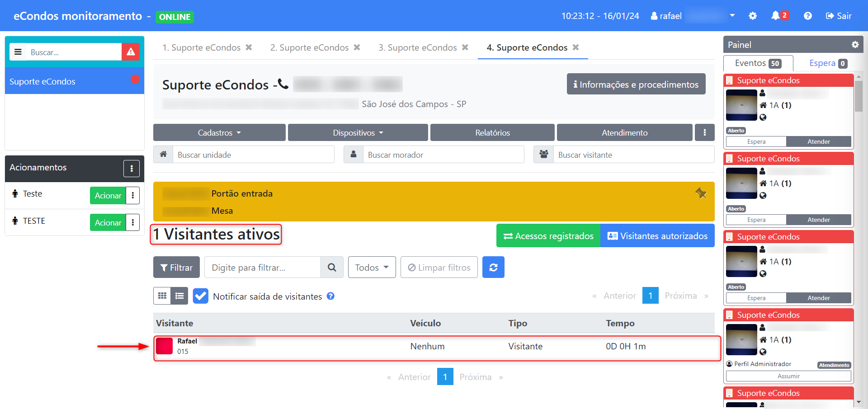Click the Filtrar button
The width and height of the screenshot is (868, 409).
[x=176, y=267]
